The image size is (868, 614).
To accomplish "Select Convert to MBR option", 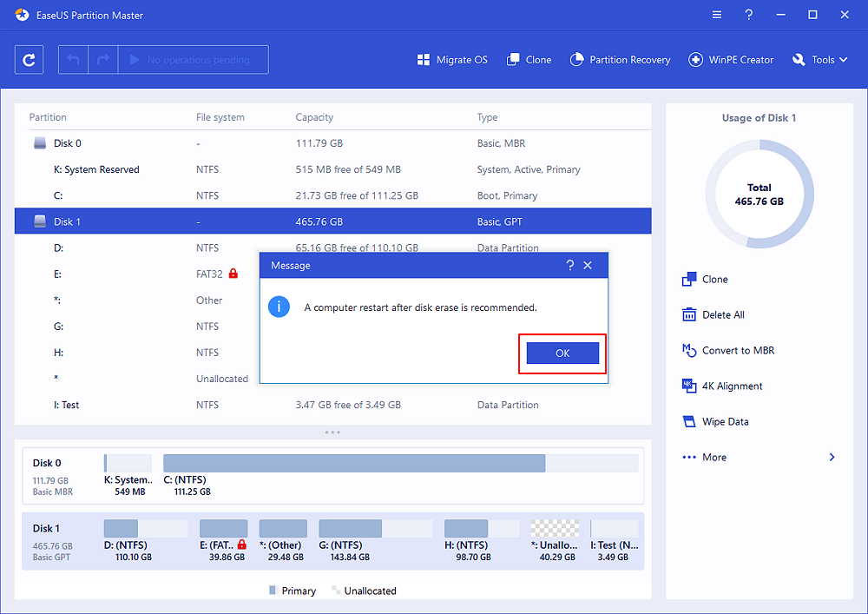I will 728,350.
